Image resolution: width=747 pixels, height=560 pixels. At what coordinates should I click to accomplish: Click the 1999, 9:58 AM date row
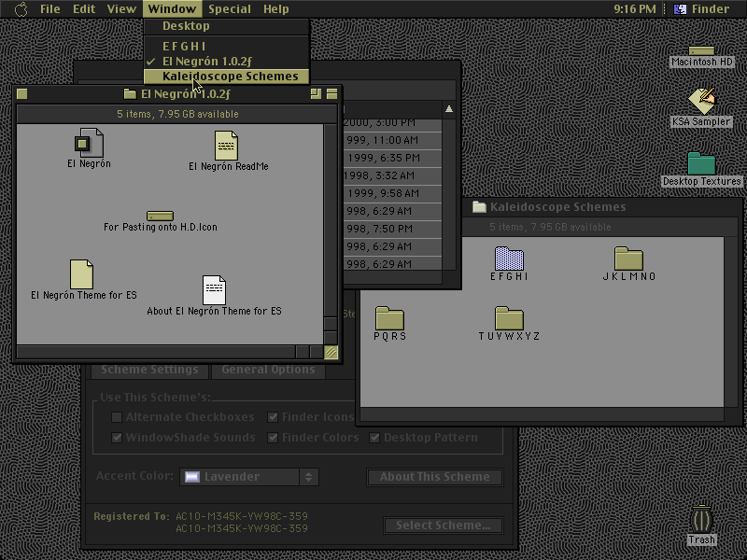tap(392, 193)
